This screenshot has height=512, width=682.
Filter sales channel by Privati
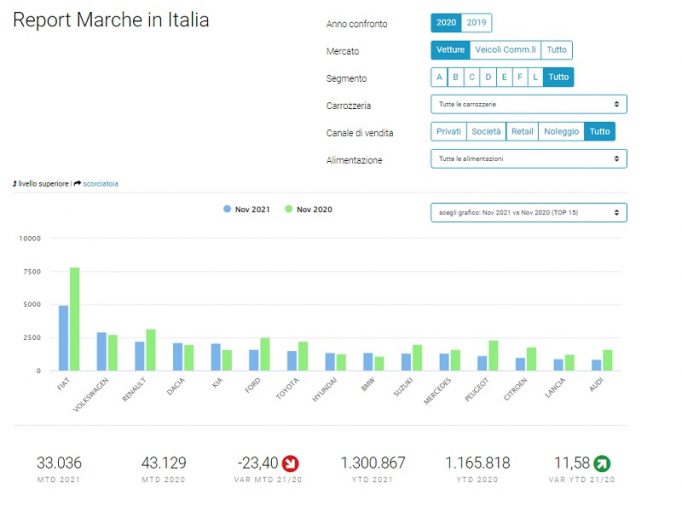[x=448, y=131]
